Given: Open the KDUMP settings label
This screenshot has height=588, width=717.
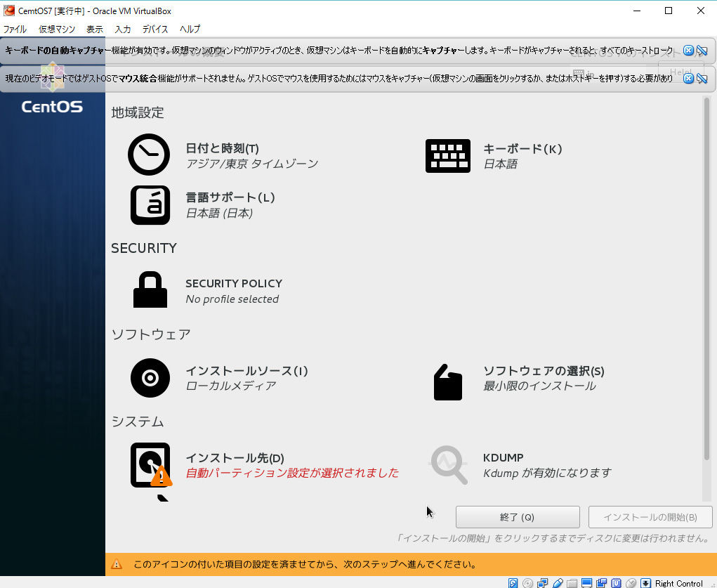Looking at the screenshot, I should point(504,457).
